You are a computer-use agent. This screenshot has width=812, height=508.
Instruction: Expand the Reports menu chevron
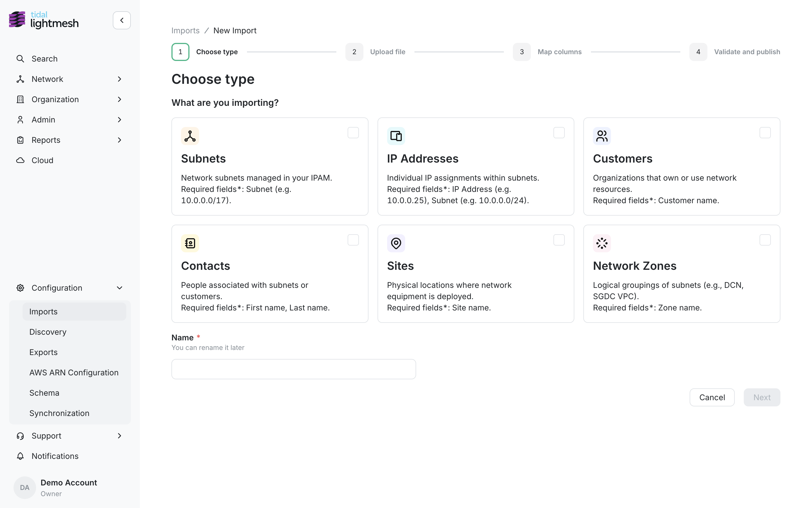pos(120,140)
